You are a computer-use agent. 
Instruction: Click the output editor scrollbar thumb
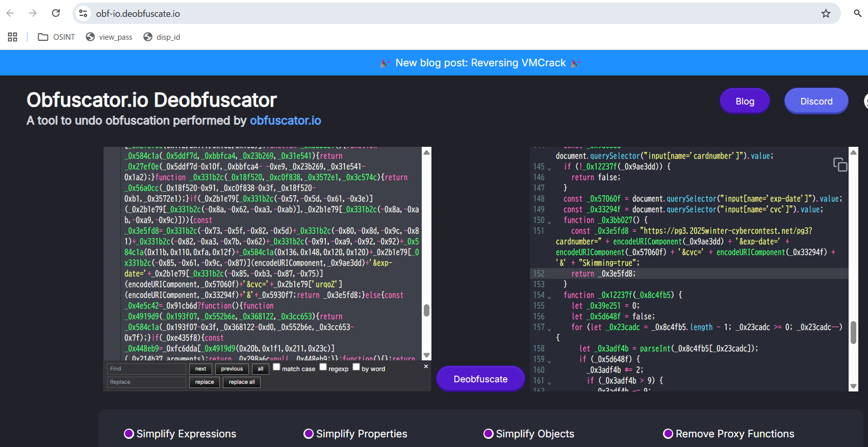click(x=853, y=333)
